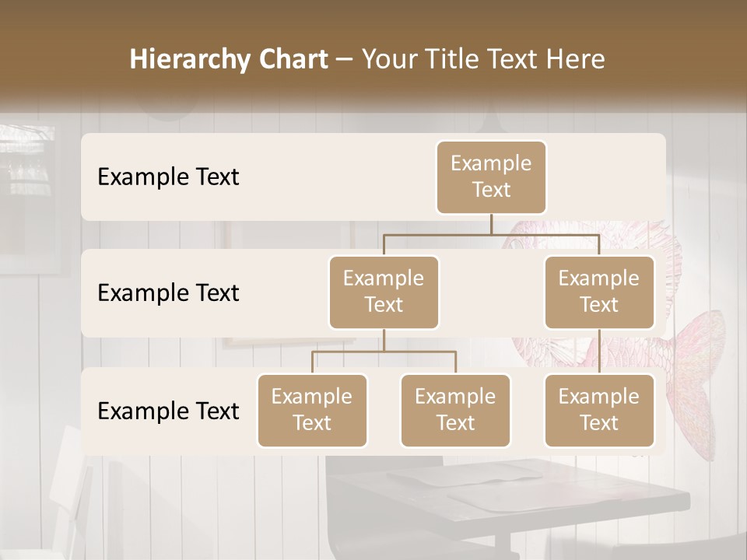Click the second row's "Example Text" label

168,293
